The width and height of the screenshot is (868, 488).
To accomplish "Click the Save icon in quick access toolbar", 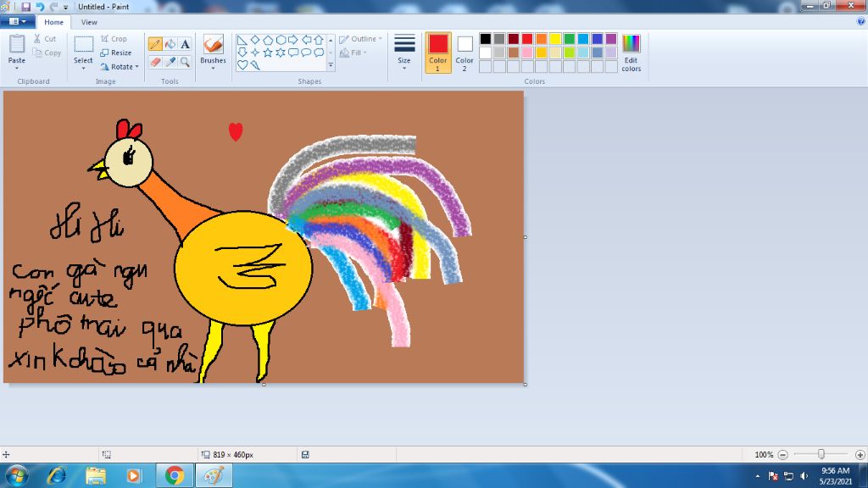I will 26,7.
